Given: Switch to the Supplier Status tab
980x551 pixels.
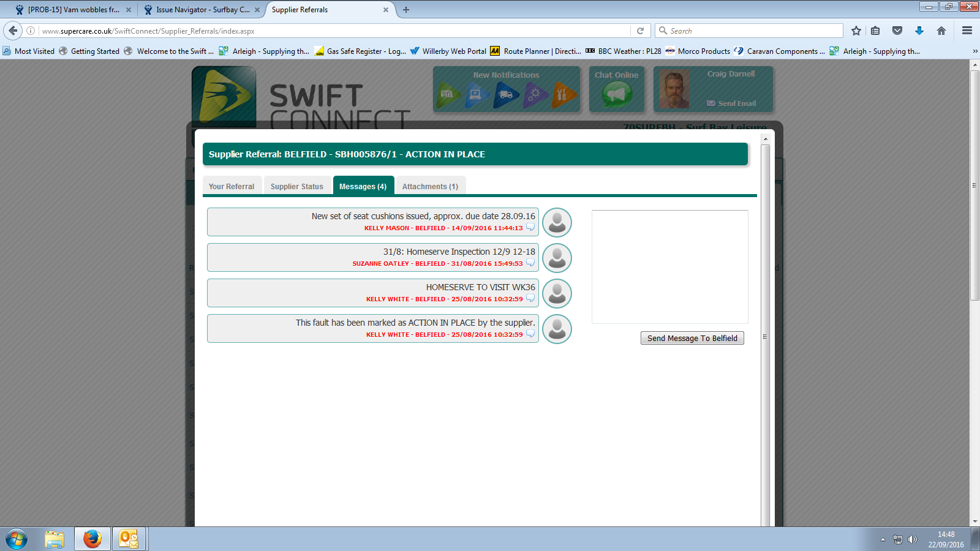Looking at the screenshot, I should [297, 186].
